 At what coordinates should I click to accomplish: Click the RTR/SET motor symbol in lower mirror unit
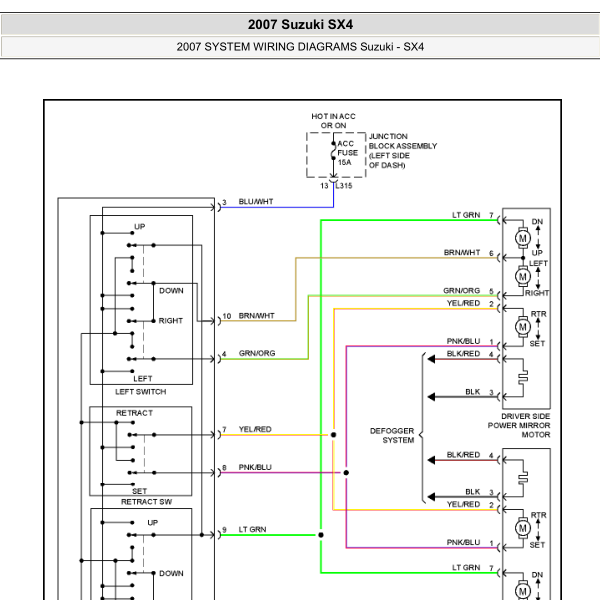pos(522,528)
